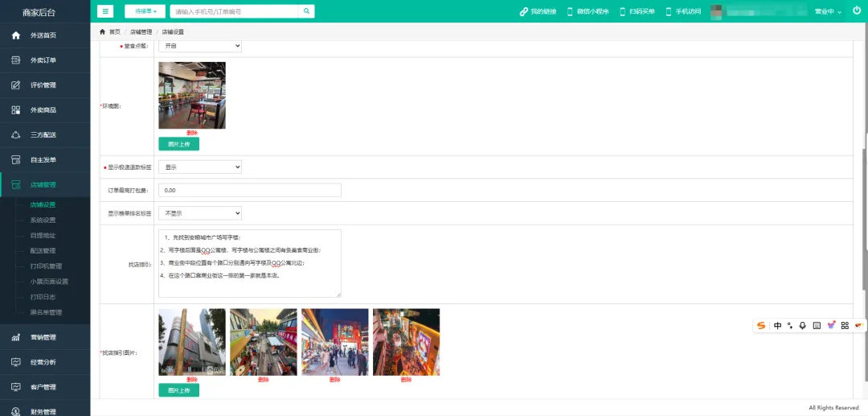Click the 店铺管理 breadcrumb link
868x416 pixels.
point(141,32)
